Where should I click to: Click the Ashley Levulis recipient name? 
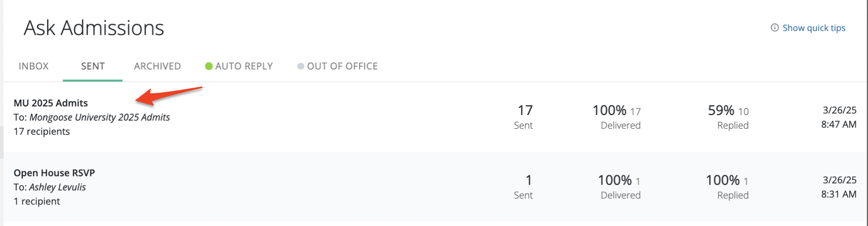(57, 187)
